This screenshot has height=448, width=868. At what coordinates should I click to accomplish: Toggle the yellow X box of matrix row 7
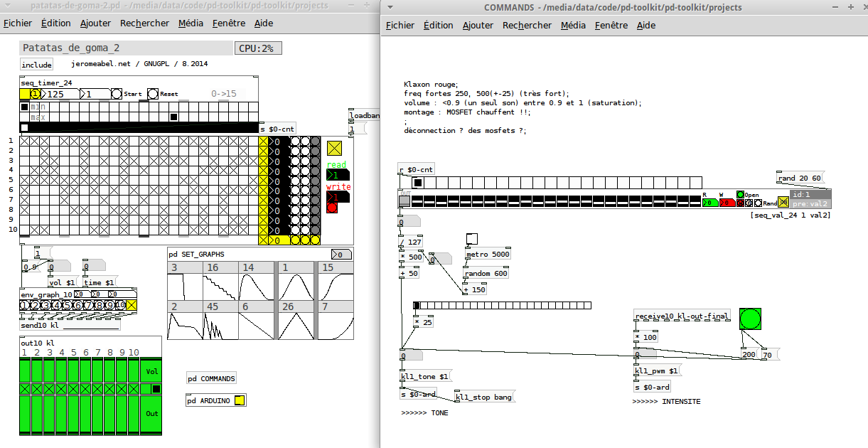(x=264, y=201)
